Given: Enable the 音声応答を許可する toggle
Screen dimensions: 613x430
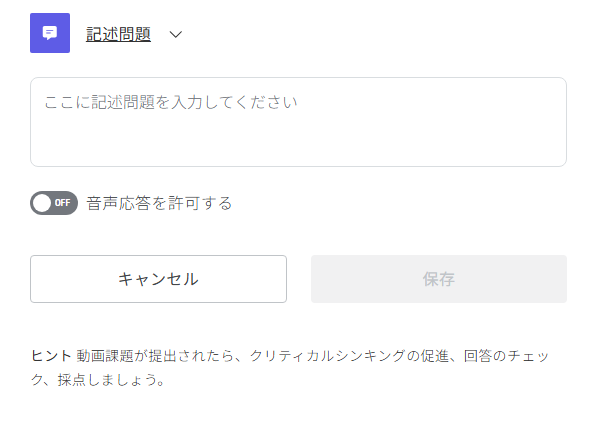Looking at the screenshot, I should coord(54,203).
